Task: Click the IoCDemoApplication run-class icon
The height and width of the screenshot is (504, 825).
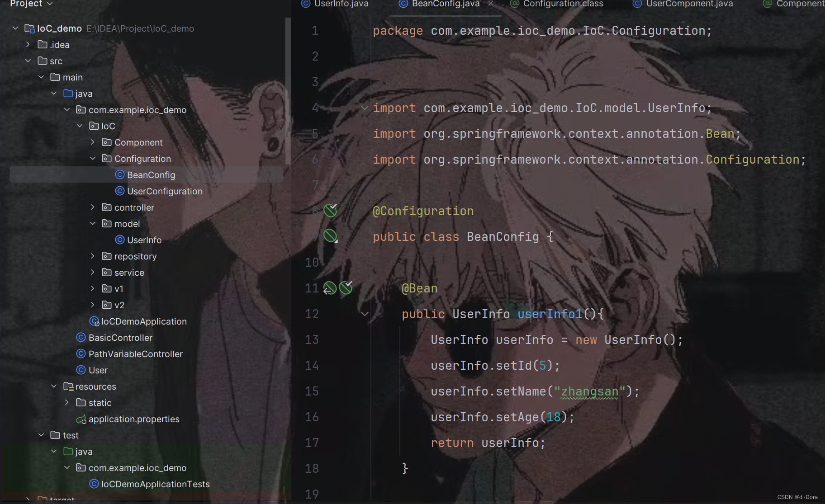Action: (94, 321)
